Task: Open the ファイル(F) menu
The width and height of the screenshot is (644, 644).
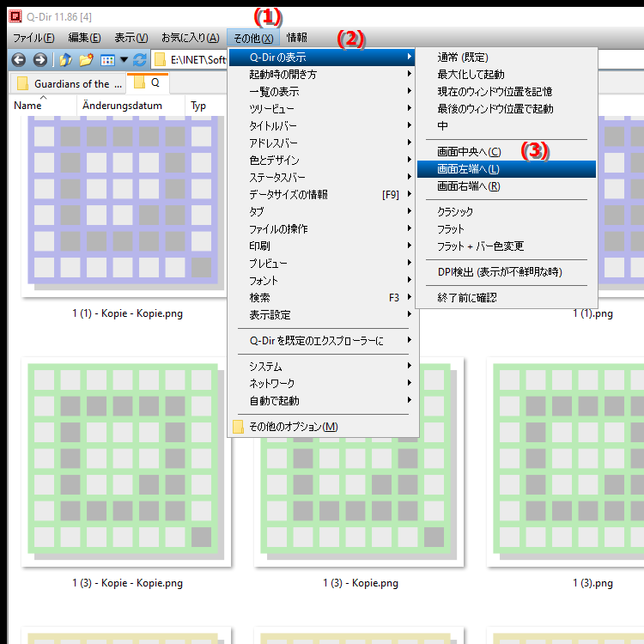Action: tap(33, 38)
